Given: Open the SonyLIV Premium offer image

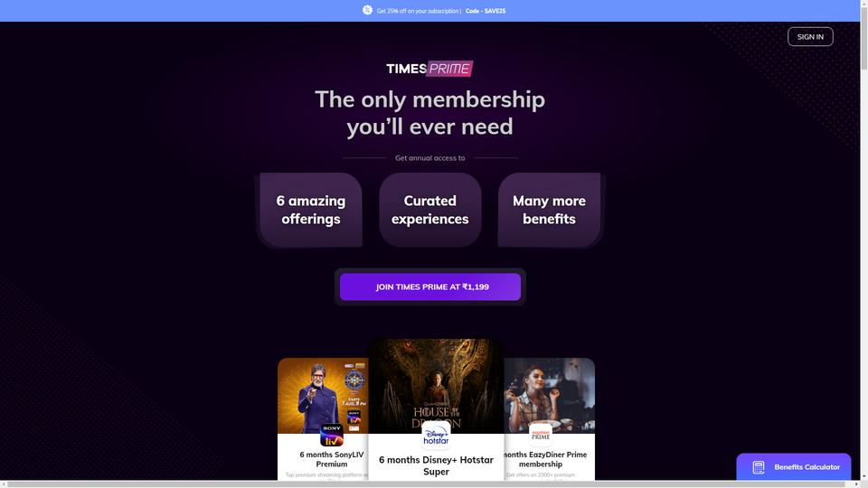Looking at the screenshot, I should click(x=323, y=396).
